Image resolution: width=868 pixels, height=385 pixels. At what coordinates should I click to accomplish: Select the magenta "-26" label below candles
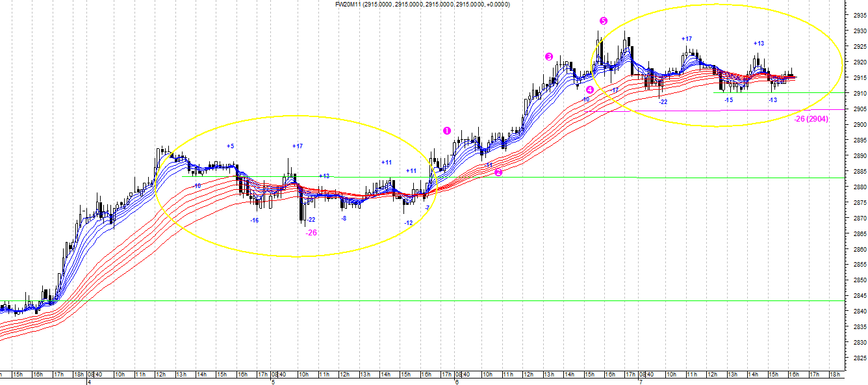point(311,233)
